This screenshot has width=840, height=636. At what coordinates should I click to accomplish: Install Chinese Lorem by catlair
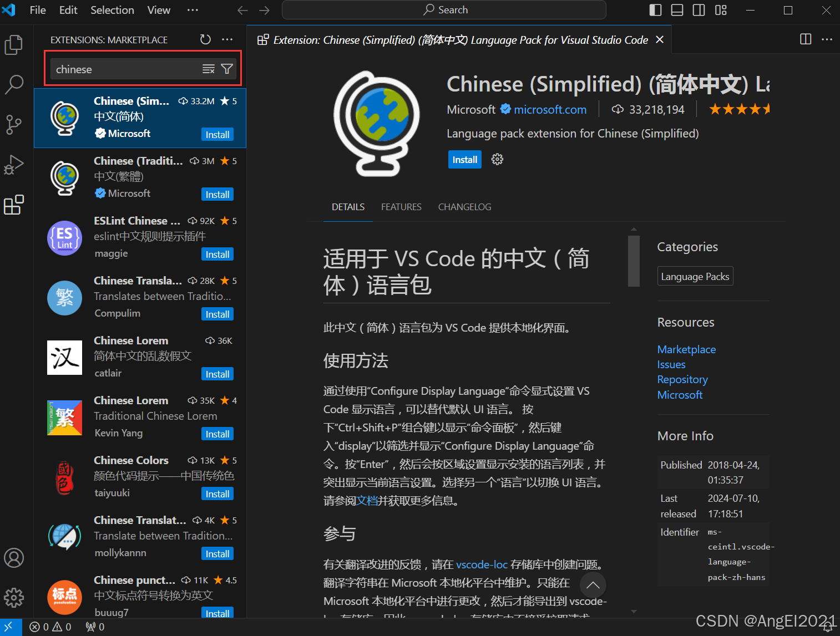217,374
